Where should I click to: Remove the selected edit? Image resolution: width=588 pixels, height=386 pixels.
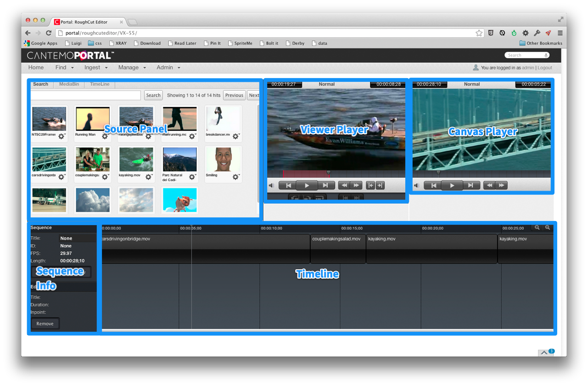(x=45, y=324)
